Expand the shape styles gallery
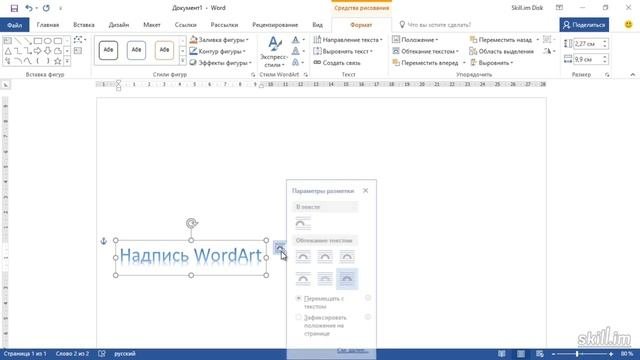Image resolution: width=640 pixels, height=360 pixels. (182, 61)
